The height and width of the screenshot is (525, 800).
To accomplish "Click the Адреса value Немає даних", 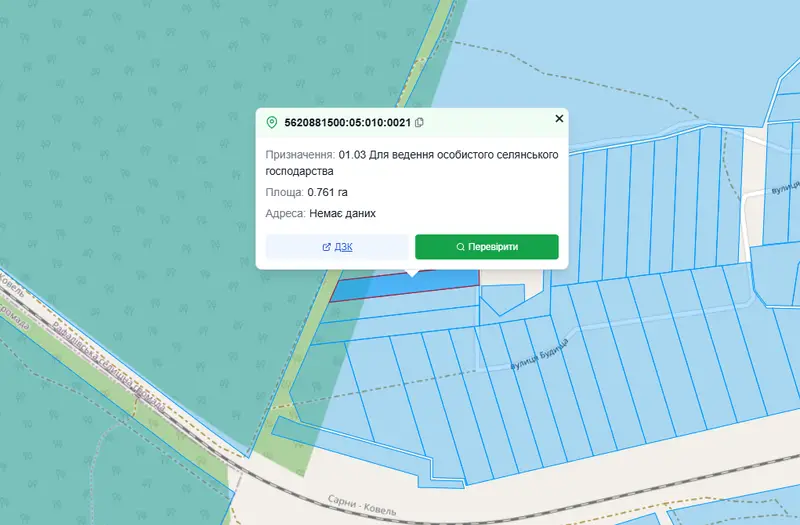I will (342, 213).
